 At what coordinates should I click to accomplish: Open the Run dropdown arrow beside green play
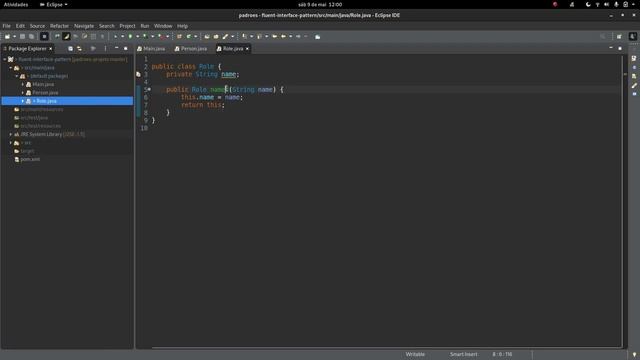click(x=137, y=37)
